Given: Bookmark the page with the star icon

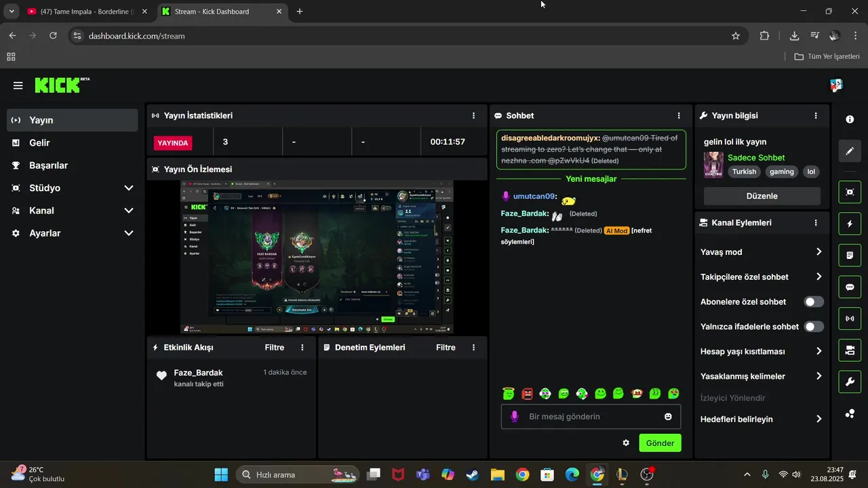Looking at the screenshot, I should (x=736, y=36).
